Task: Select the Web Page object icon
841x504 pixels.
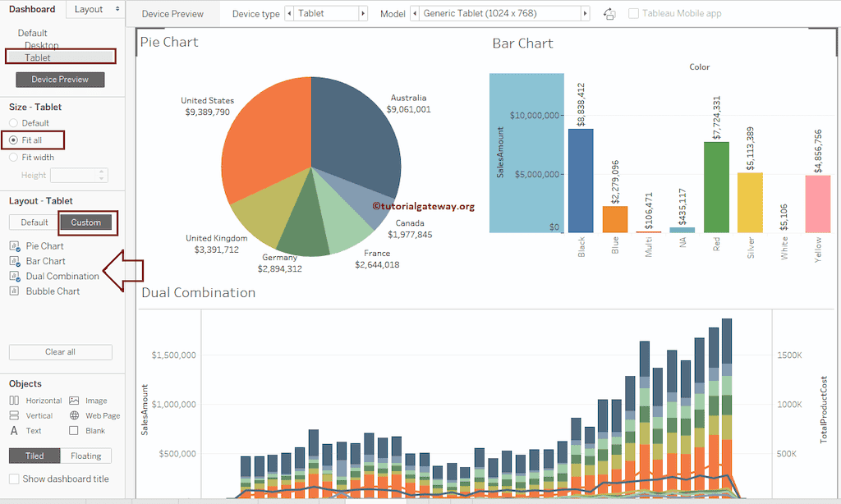Action: [x=75, y=415]
